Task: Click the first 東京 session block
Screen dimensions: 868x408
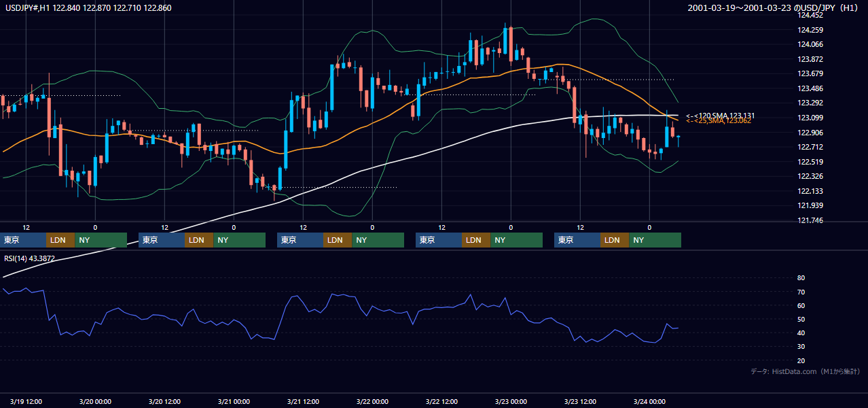Action: [23, 240]
